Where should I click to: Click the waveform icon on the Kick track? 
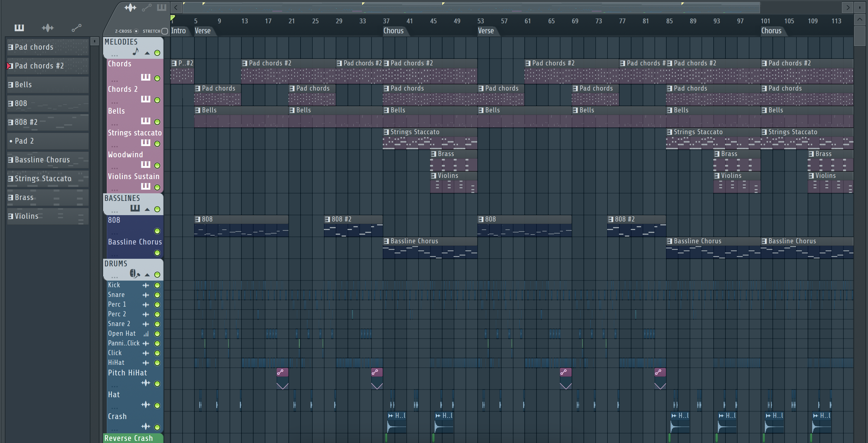coord(146,285)
